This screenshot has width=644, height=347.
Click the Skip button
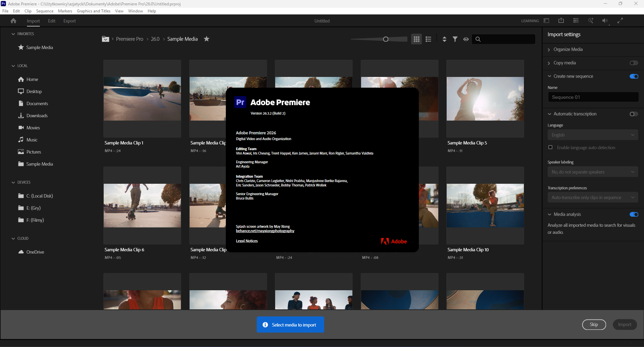click(594, 324)
